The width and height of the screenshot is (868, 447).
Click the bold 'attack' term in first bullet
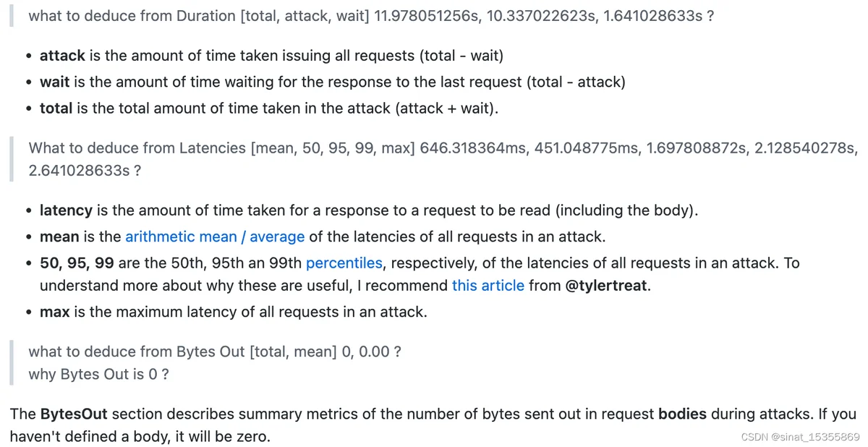click(x=62, y=56)
